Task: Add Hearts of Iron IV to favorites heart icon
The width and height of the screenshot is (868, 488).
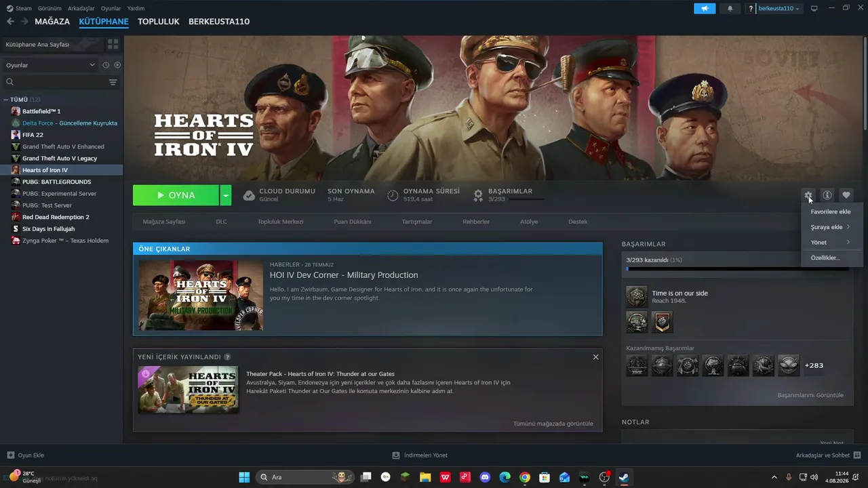Action: pyautogui.click(x=846, y=195)
